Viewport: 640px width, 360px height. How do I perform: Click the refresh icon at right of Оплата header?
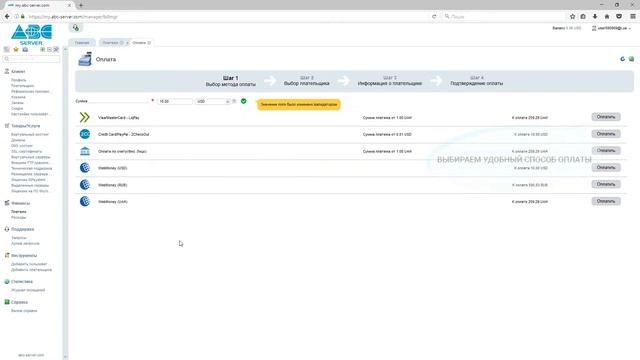pyautogui.click(x=622, y=59)
